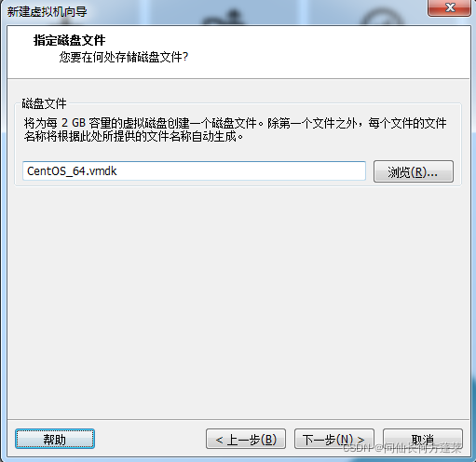
Task: Click empty space right of CentOS_64.vmdk text
Action: coord(240,171)
